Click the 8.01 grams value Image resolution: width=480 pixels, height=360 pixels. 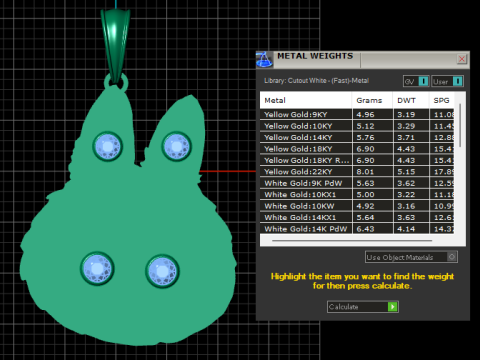pos(365,172)
